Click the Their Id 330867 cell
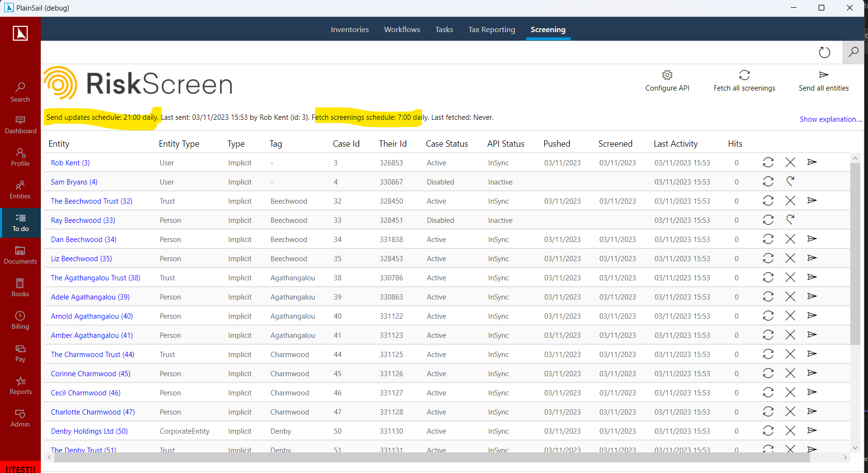Viewport: 868px width, 473px height. [391, 182]
